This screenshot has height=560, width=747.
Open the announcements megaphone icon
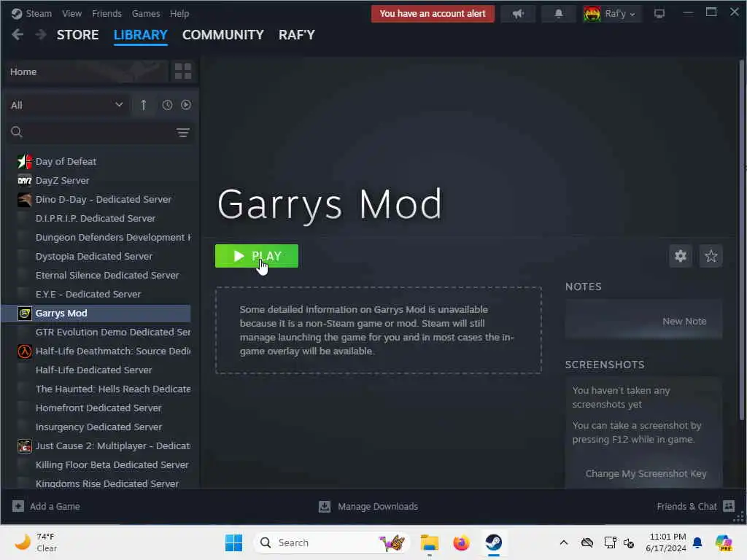(x=518, y=14)
